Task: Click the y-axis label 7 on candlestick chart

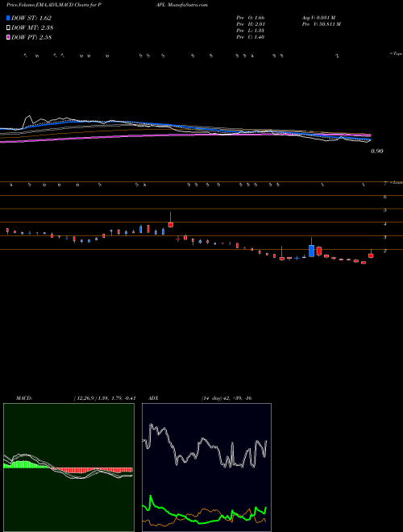Action: [x=385, y=183]
